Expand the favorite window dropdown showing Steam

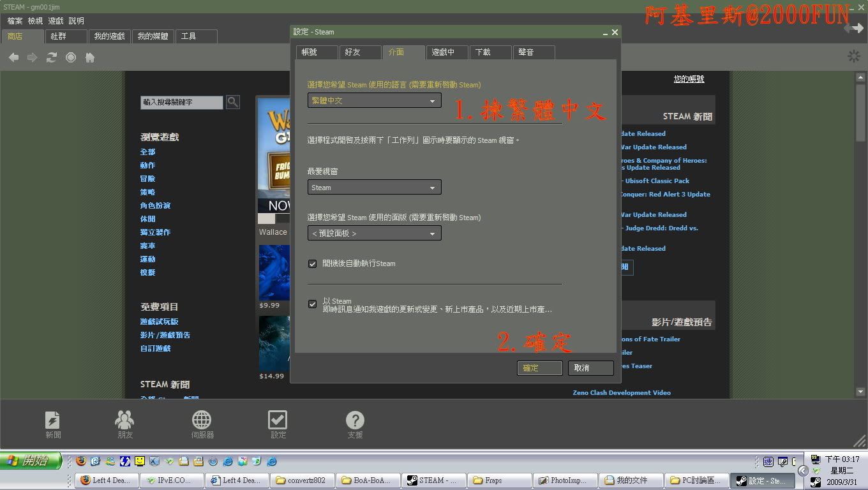(x=374, y=188)
